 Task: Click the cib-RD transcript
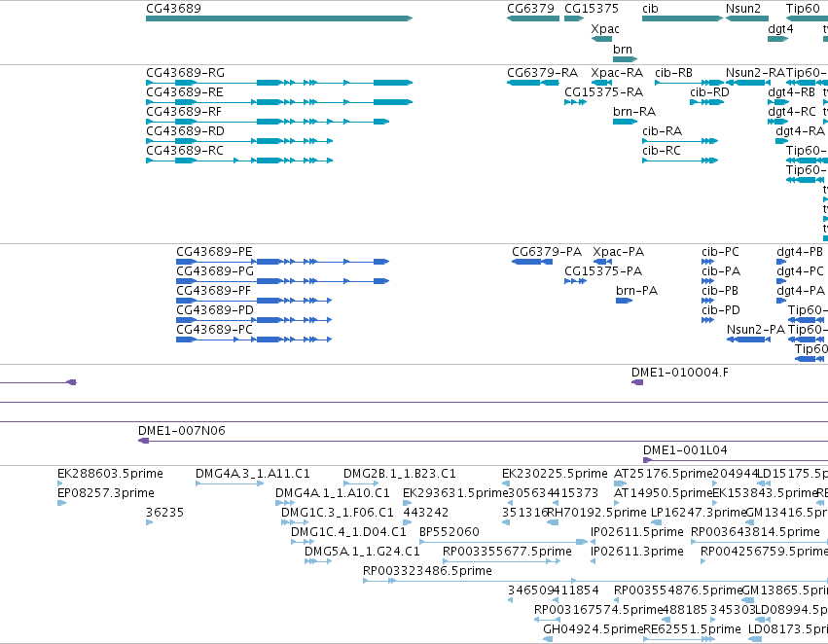706,102
